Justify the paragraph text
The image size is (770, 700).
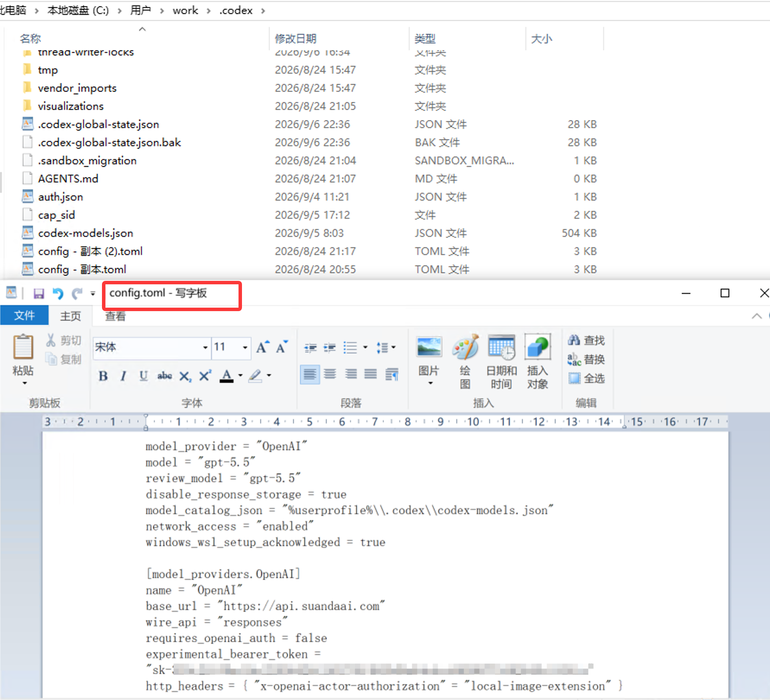coord(371,374)
